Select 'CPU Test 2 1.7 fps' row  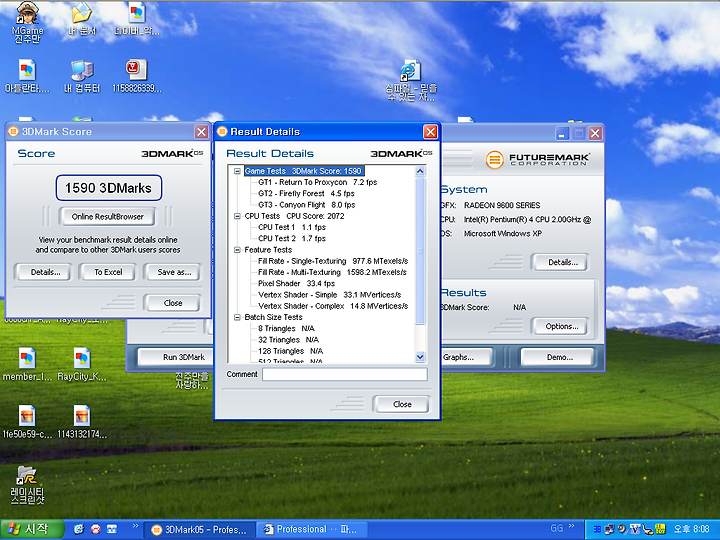pyautogui.click(x=292, y=238)
